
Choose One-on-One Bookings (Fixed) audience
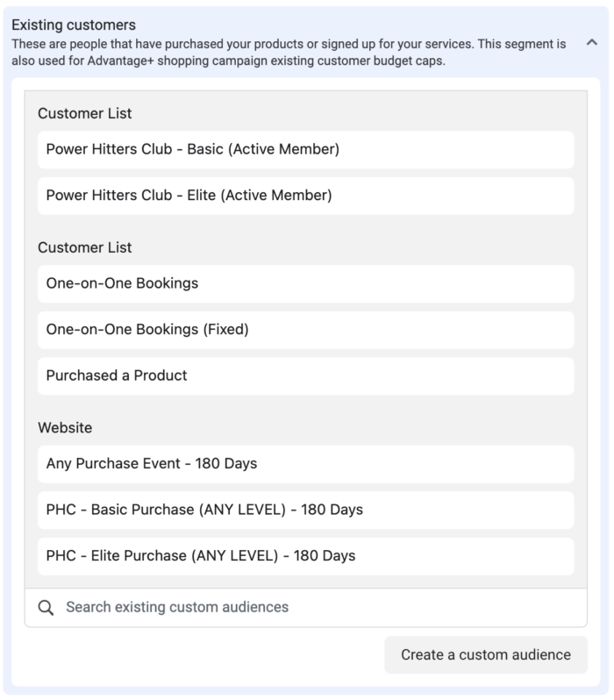pyautogui.click(x=306, y=330)
